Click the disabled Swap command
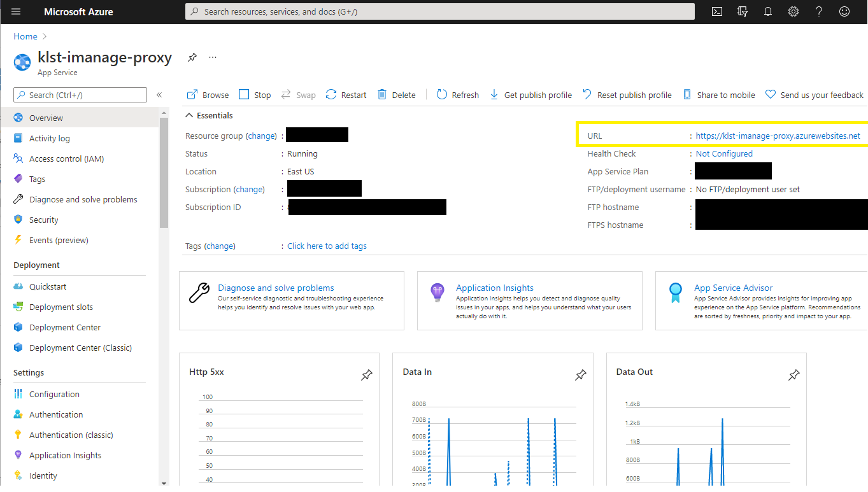 coord(298,95)
